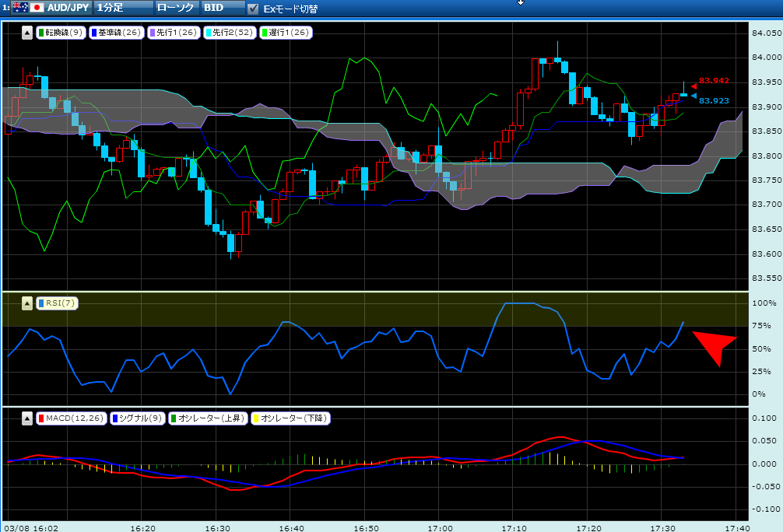Click the オシレーター(上昇) legend item
783x532 pixels.
click(x=208, y=418)
